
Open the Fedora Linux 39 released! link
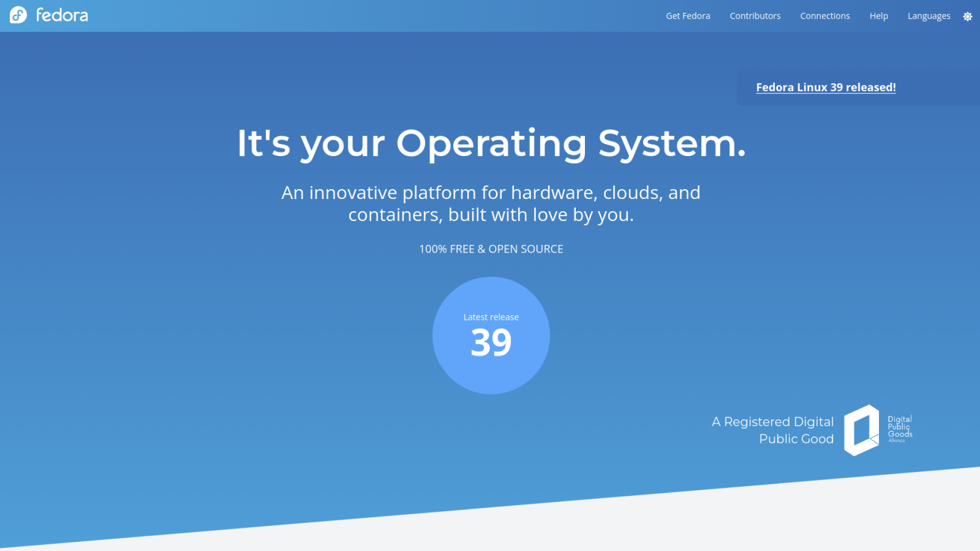(x=825, y=87)
